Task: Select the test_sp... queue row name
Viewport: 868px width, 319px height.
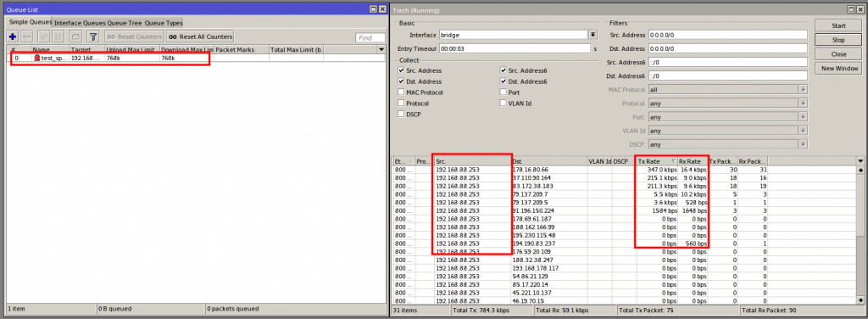Action: [53, 58]
